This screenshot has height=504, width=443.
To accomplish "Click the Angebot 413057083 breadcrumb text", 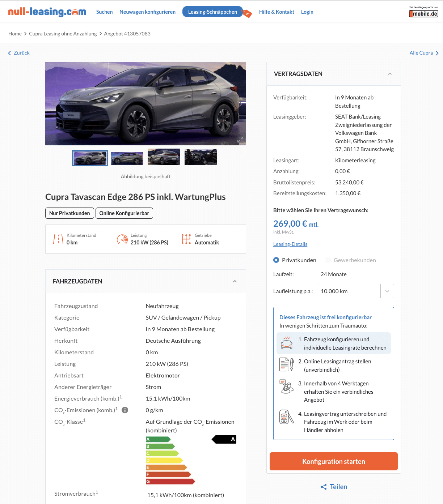I will pos(127,34).
